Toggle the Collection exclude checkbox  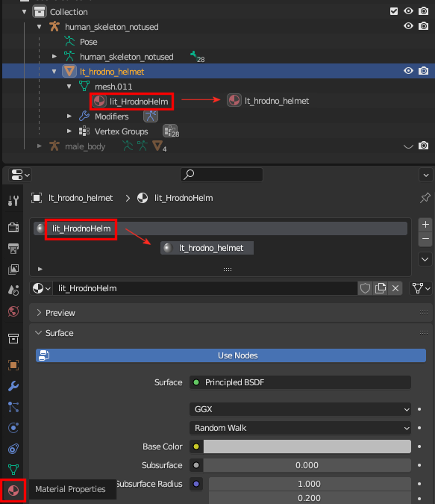(394, 11)
